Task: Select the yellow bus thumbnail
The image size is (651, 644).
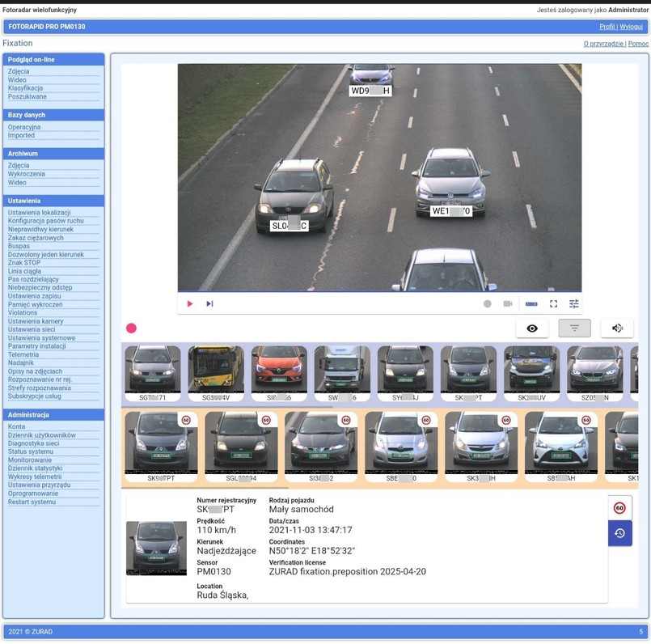Action: tap(216, 370)
